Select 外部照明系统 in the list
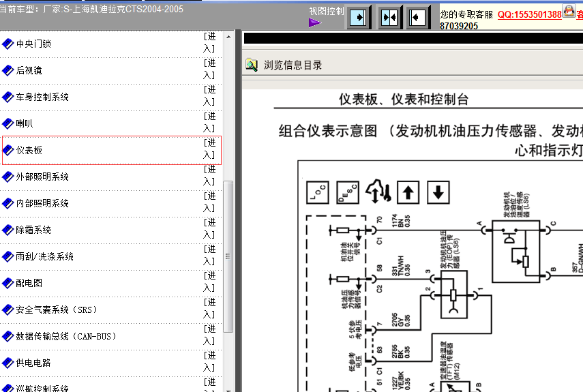This screenshot has width=583, height=392. (x=42, y=177)
